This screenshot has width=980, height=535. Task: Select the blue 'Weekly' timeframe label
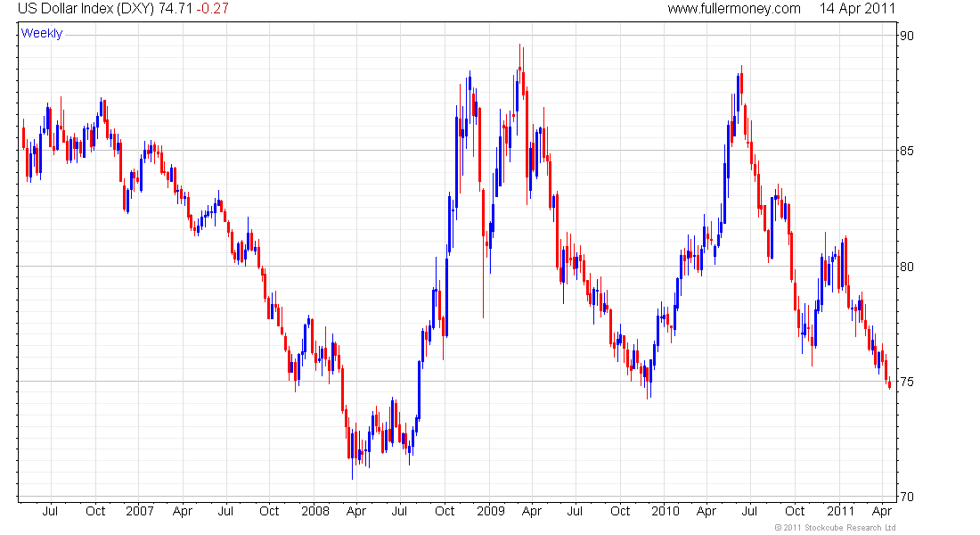point(42,33)
